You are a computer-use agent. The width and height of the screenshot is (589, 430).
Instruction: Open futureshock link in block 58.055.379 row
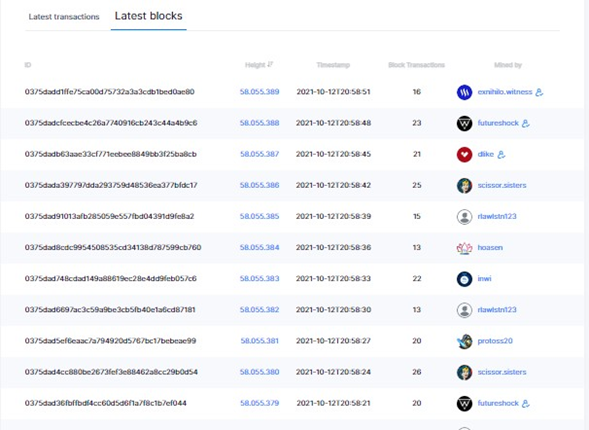(x=498, y=403)
